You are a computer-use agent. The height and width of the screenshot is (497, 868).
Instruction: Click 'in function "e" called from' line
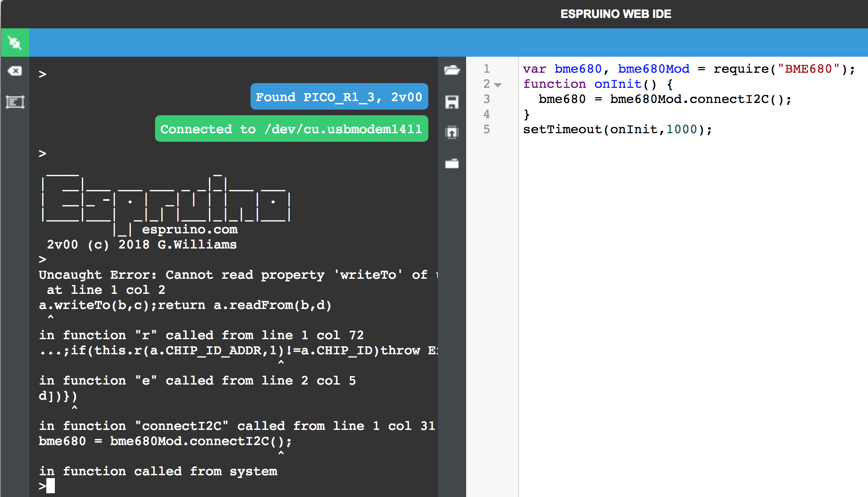[x=197, y=381]
